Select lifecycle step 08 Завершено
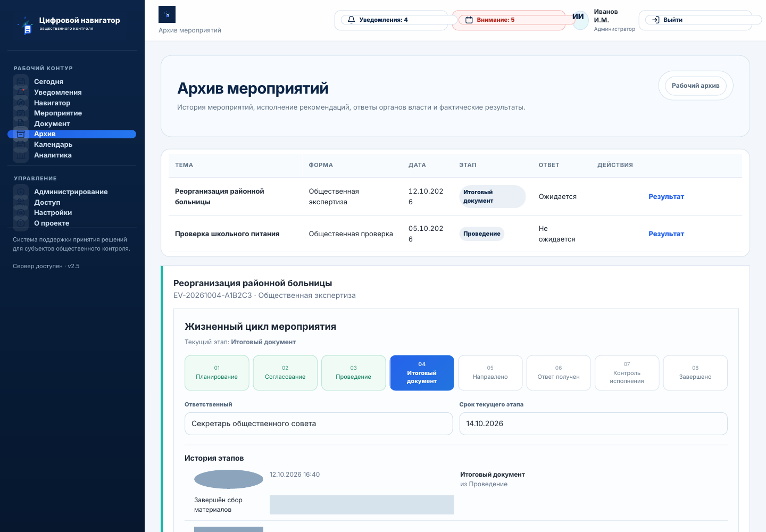This screenshot has height=532, width=766. 695,373
